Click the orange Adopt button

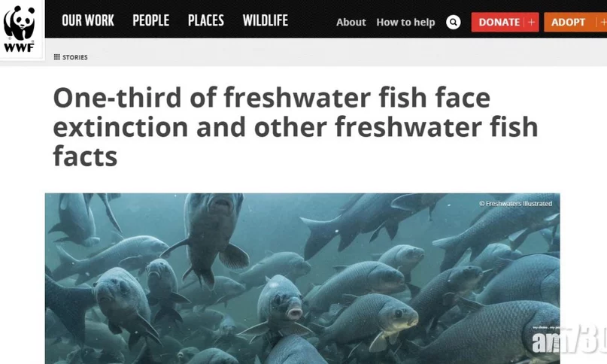pos(575,22)
